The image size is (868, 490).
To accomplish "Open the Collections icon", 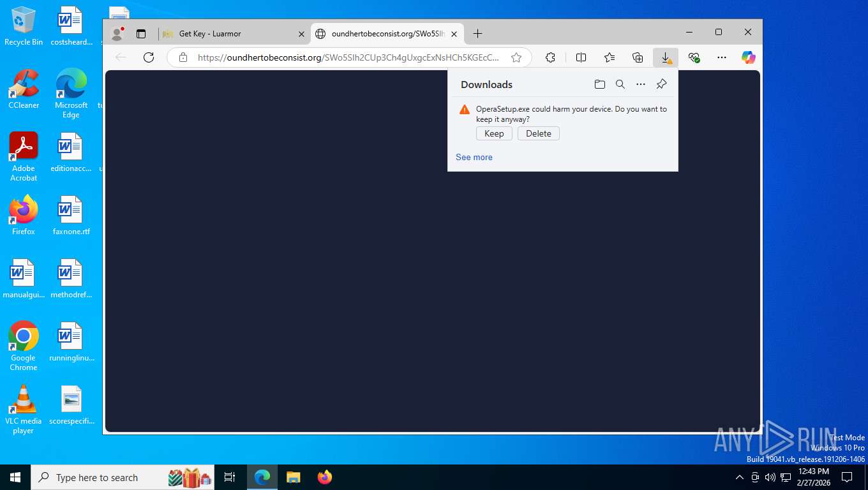I will click(x=638, y=57).
